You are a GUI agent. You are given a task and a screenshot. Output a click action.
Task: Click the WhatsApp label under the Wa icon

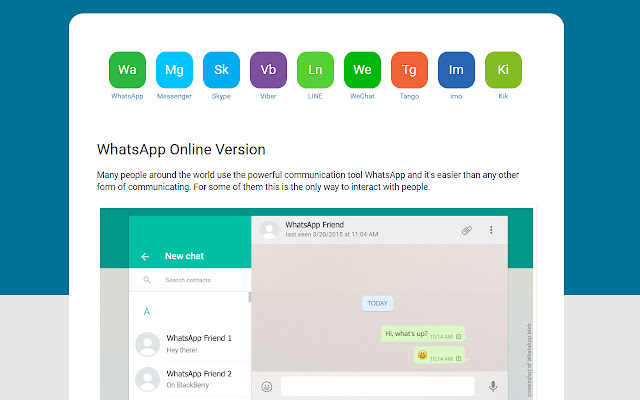[127, 96]
